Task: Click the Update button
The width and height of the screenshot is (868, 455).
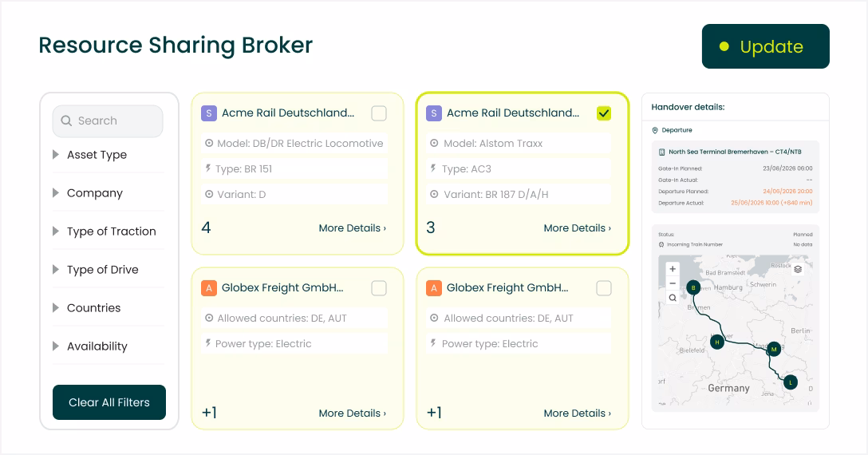Action: click(766, 46)
